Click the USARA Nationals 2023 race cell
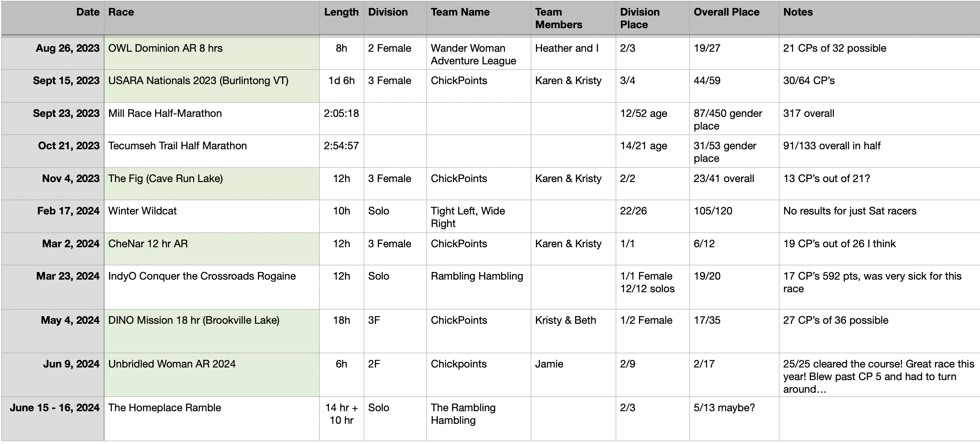Screen dimensions: 980x444 pyautogui.click(x=198, y=81)
